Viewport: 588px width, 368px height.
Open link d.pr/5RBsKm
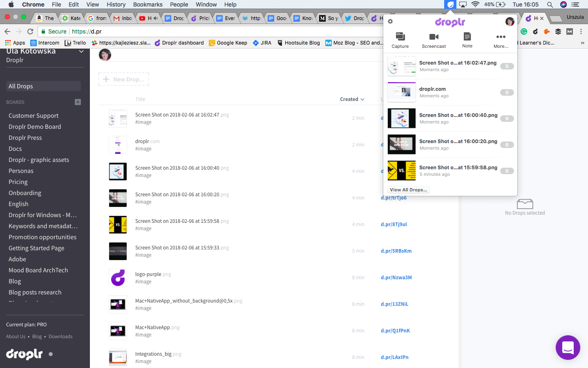click(396, 251)
